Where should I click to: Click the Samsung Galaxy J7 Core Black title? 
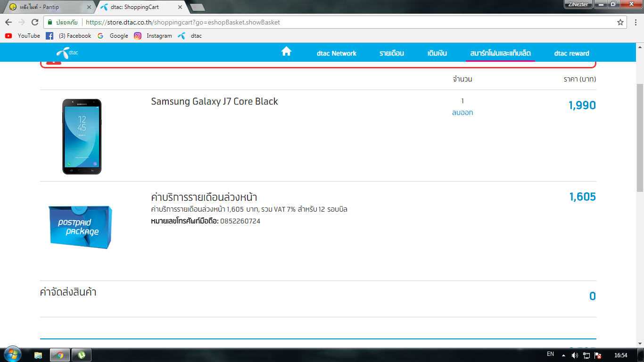pyautogui.click(x=215, y=101)
